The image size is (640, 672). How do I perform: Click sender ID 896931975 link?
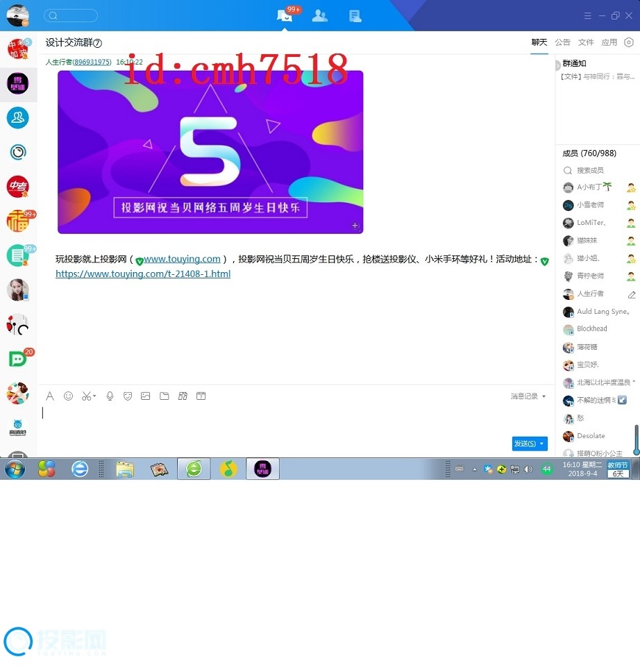[x=92, y=62]
